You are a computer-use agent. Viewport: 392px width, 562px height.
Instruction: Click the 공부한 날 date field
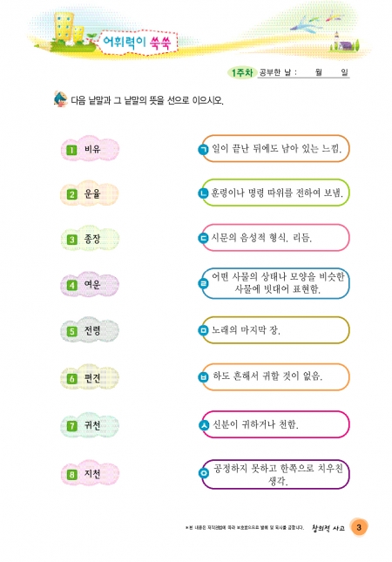click(303, 73)
